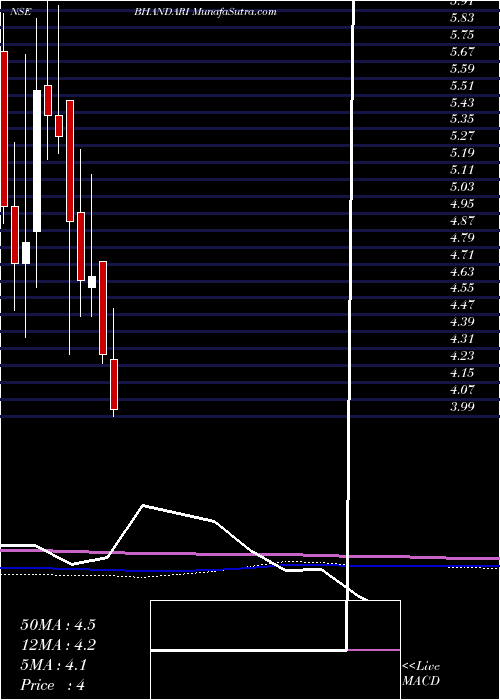
Task: Click the 4.15 price axis label
Action: click(462, 373)
